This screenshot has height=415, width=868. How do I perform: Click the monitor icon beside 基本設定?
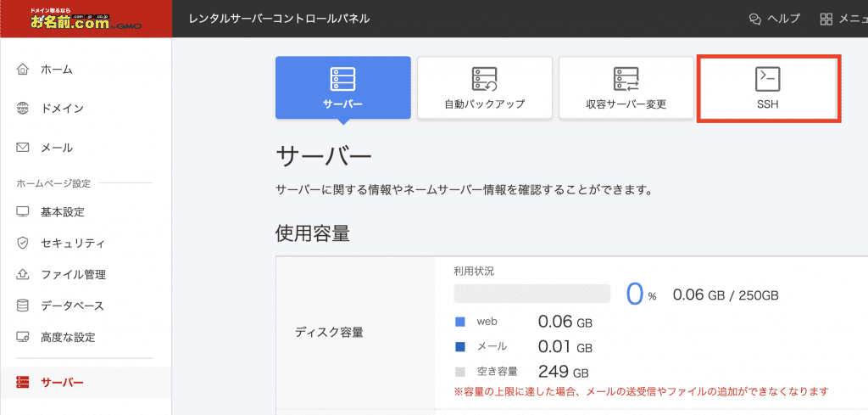pos(22,211)
